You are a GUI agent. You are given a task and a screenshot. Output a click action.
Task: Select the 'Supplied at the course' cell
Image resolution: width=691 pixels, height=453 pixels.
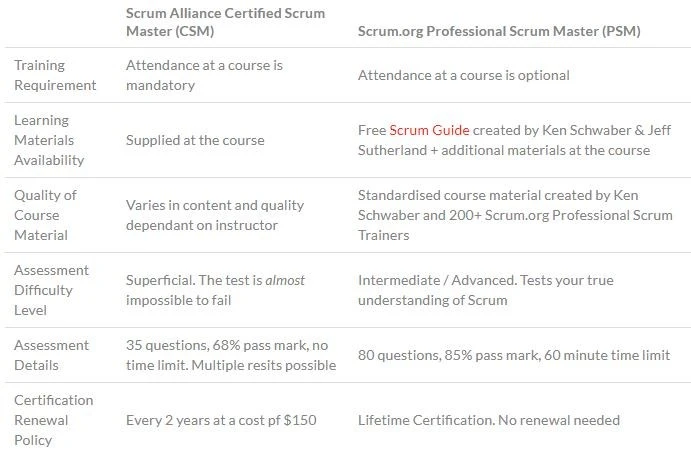[x=195, y=140]
